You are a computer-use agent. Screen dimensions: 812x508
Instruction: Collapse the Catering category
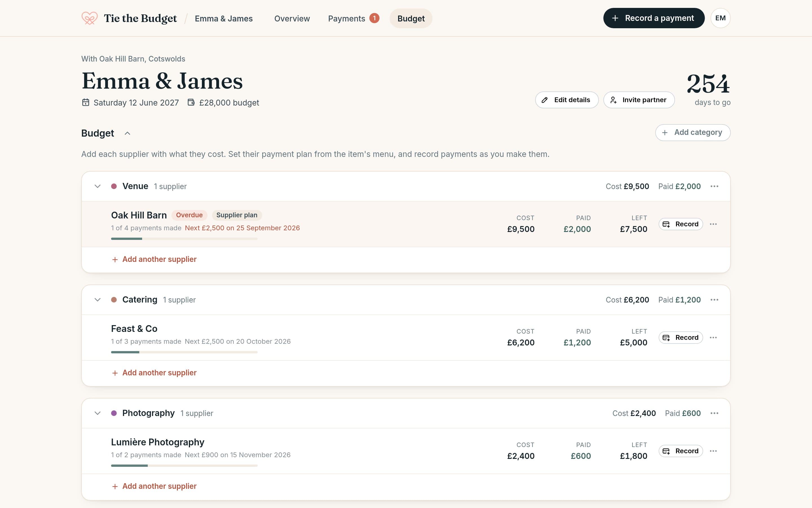tap(97, 300)
